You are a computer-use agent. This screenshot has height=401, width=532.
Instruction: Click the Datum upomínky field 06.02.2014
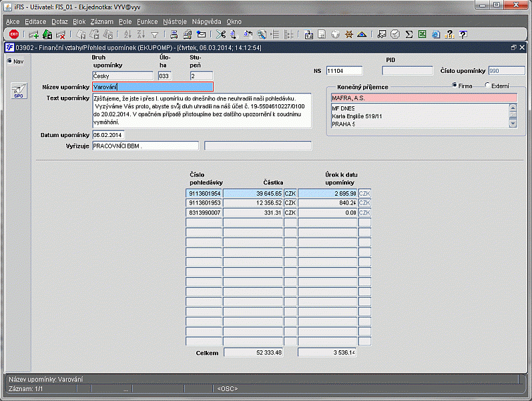click(x=108, y=135)
